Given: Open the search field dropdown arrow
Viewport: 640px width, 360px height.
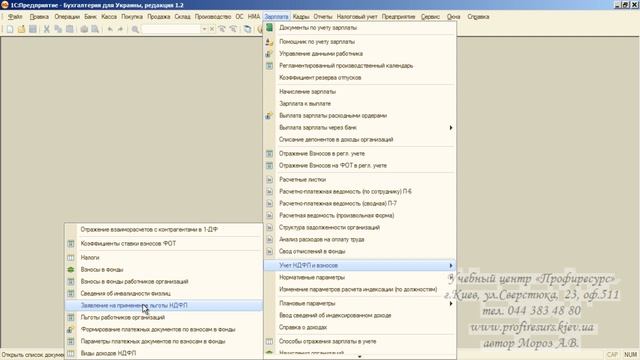Looking at the screenshot, I should (x=204, y=29).
